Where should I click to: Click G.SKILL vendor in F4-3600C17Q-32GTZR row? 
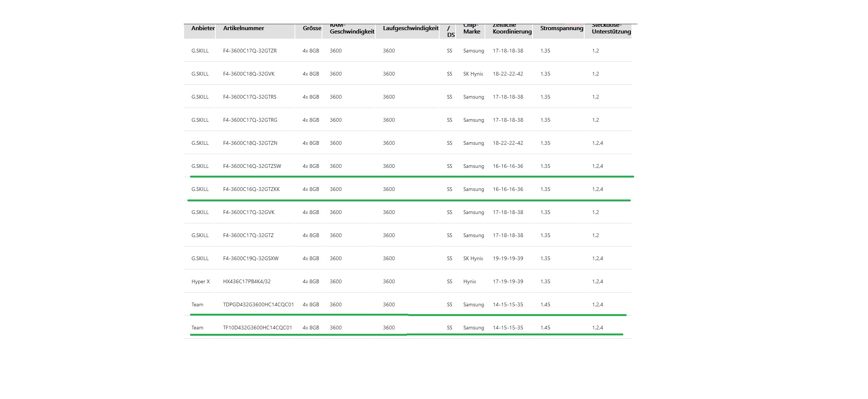pos(200,51)
